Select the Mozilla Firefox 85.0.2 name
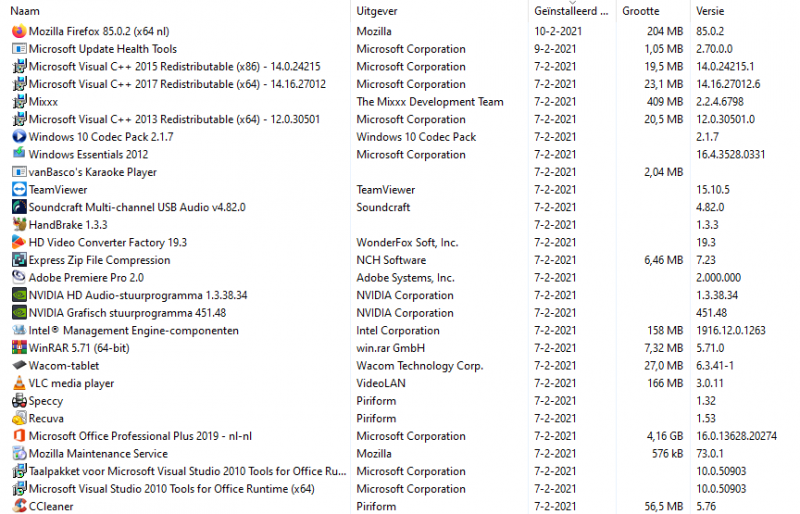 click(x=99, y=31)
